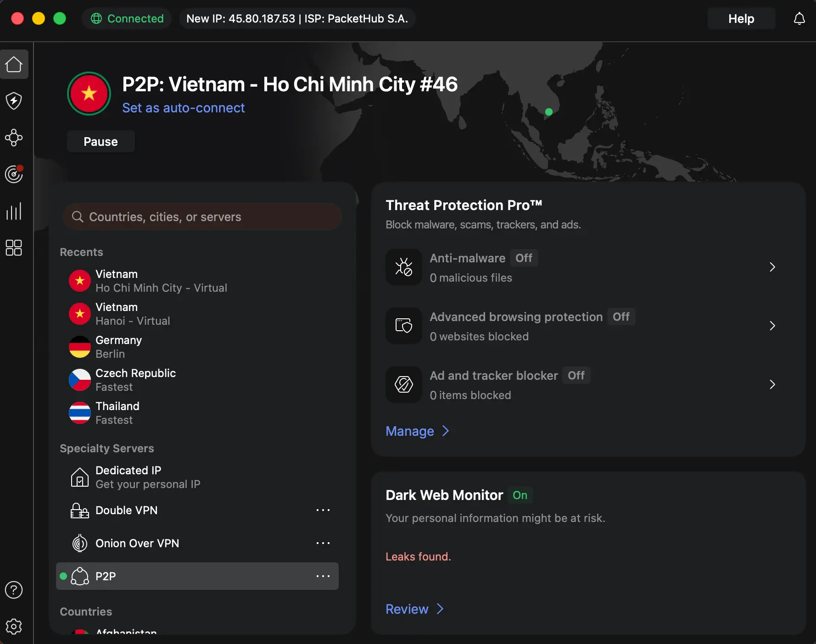The image size is (816, 644).
Task: Select the Threat Protection sidebar icon
Action: (14, 101)
